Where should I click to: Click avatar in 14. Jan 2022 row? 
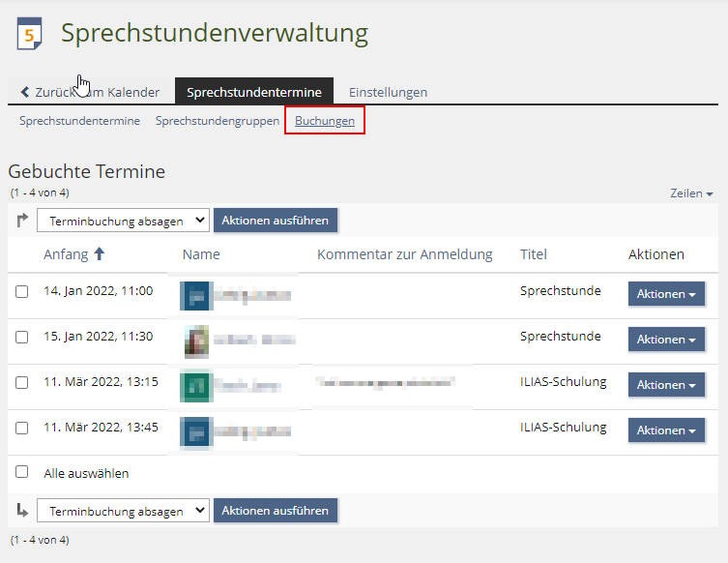(195, 295)
